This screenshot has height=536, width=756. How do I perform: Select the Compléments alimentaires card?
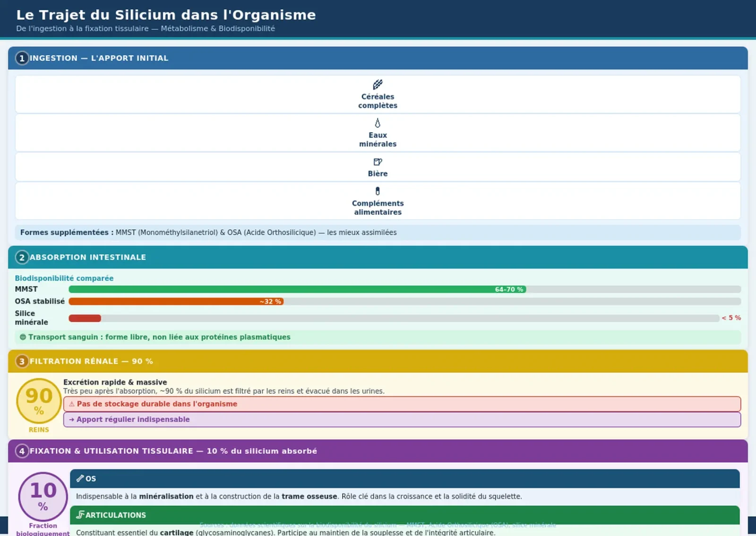pyautogui.click(x=378, y=201)
